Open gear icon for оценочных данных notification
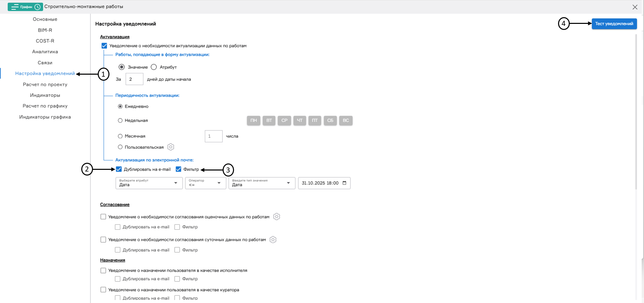 pyautogui.click(x=277, y=217)
